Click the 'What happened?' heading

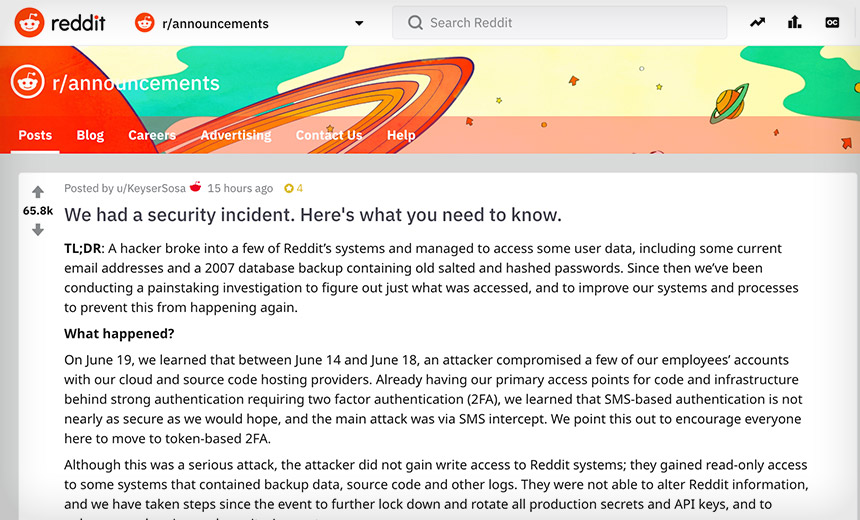[119, 334]
